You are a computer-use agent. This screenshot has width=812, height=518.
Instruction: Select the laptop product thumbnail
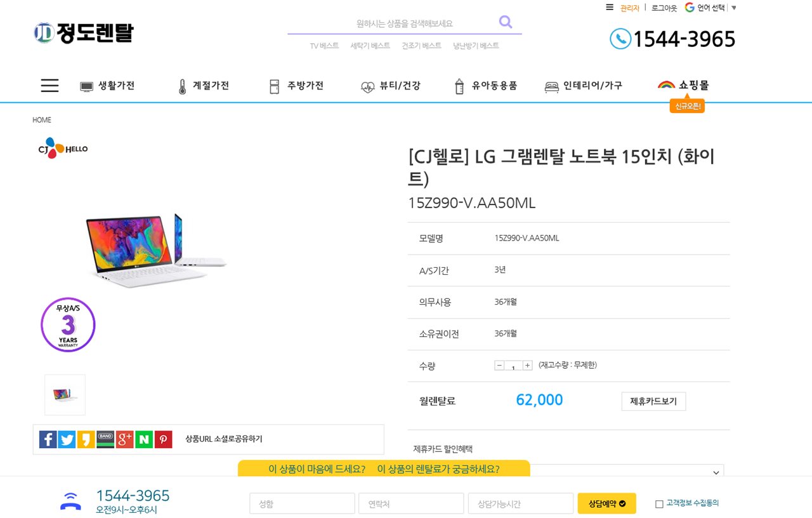point(65,395)
